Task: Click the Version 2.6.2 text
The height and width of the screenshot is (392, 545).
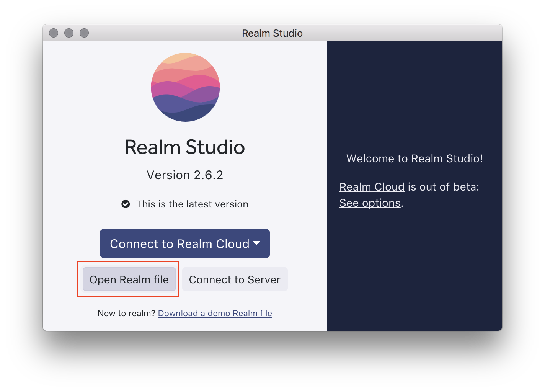Action: (x=185, y=175)
